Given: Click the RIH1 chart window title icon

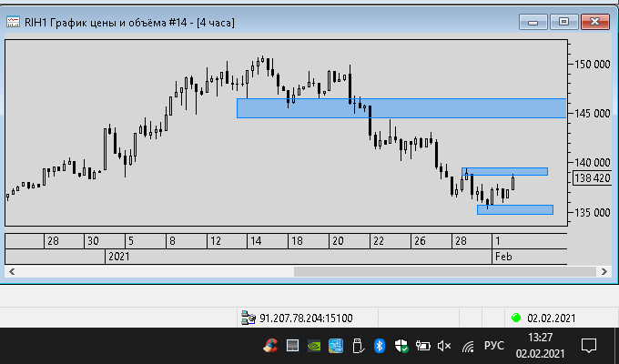Looking at the screenshot, I should click(13, 22).
